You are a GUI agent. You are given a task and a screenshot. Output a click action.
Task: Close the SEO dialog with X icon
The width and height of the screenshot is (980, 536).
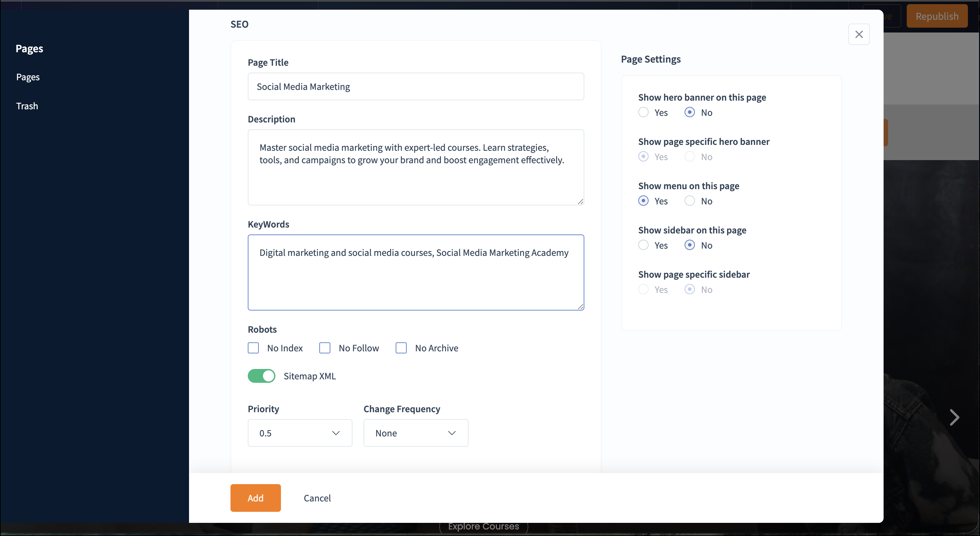coord(859,34)
